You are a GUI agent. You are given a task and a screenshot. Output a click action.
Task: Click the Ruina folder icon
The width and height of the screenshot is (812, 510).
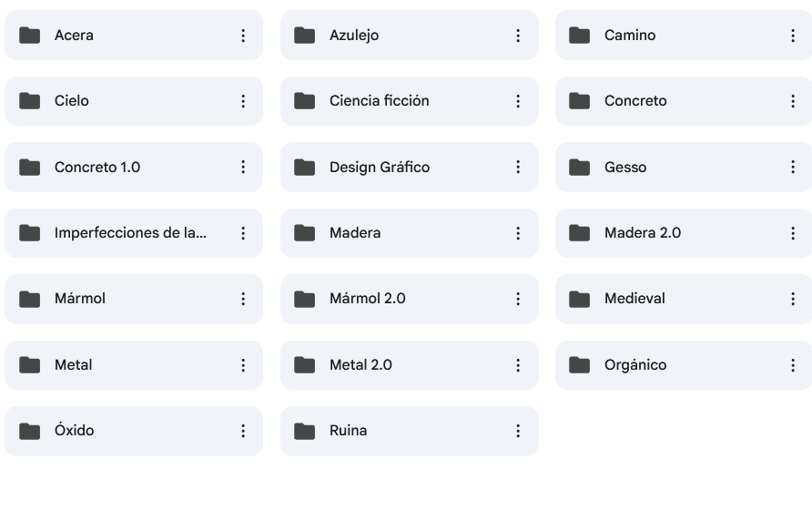click(305, 431)
